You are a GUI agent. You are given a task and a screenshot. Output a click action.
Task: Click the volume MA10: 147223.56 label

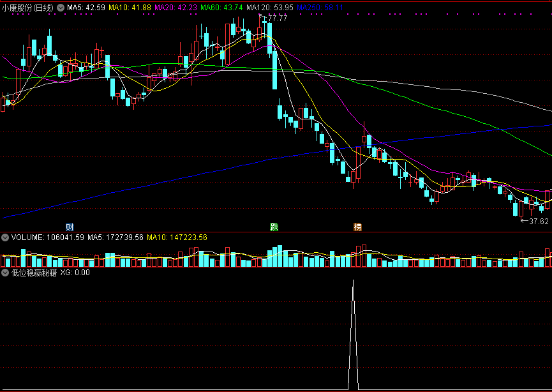pyautogui.click(x=177, y=237)
